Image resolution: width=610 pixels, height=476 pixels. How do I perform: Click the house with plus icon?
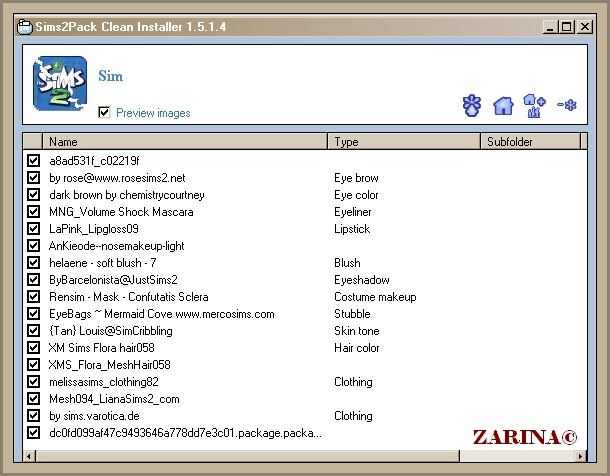pos(534,105)
